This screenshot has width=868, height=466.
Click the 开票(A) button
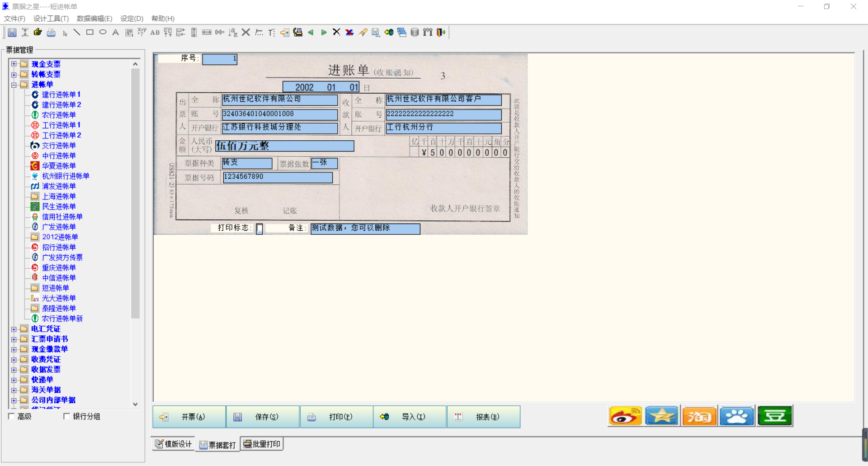(189, 417)
